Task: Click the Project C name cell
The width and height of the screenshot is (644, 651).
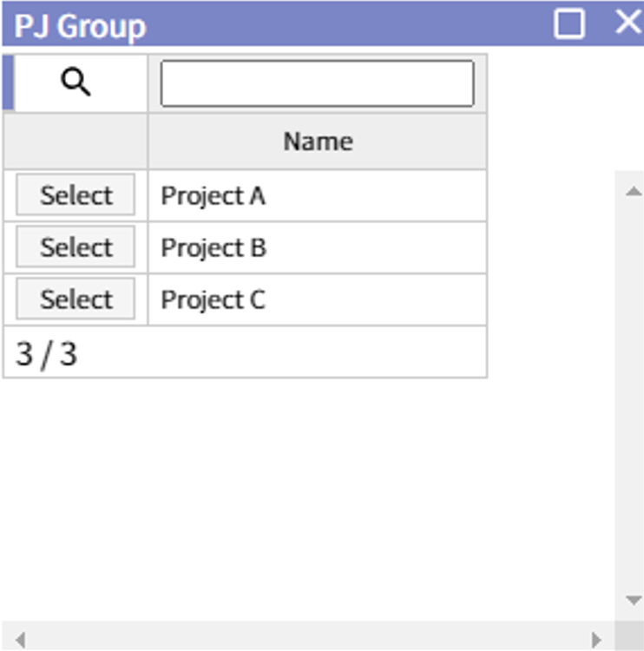Action: [x=317, y=300]
